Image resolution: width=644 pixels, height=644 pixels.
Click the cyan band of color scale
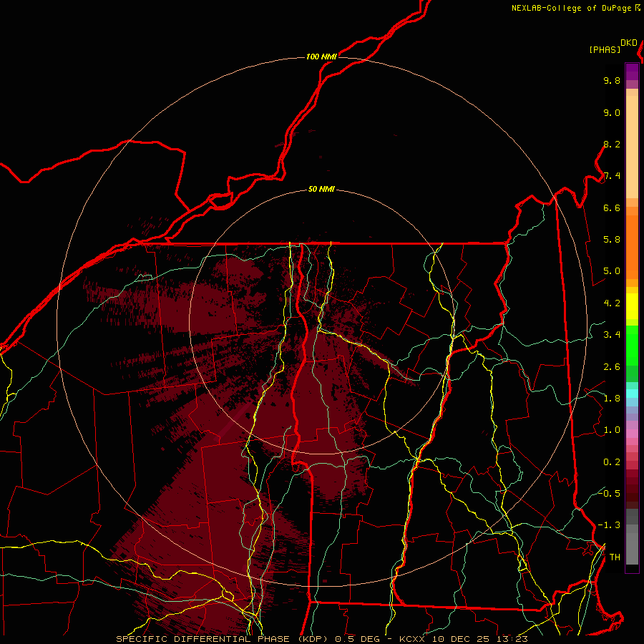coord(632,394)
